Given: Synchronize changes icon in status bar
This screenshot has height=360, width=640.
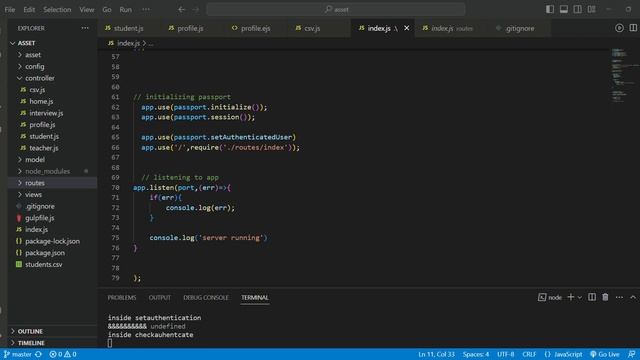Looking at the screenshot, I should tap(39, 354).
